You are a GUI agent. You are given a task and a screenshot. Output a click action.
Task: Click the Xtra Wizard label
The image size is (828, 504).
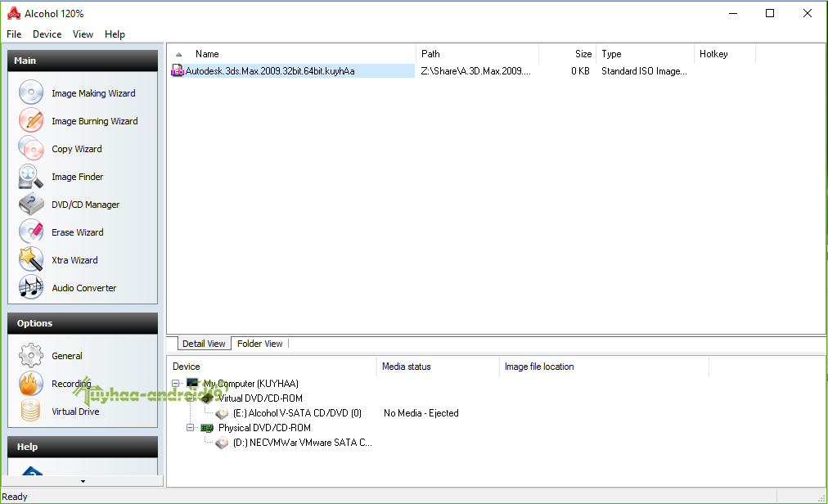tap(74, 260)
